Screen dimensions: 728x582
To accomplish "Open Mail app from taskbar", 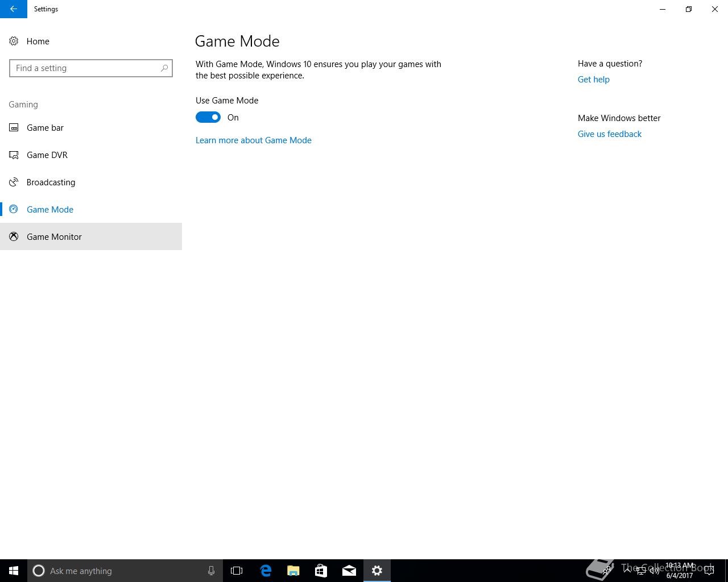I will (x=349, y=571).
